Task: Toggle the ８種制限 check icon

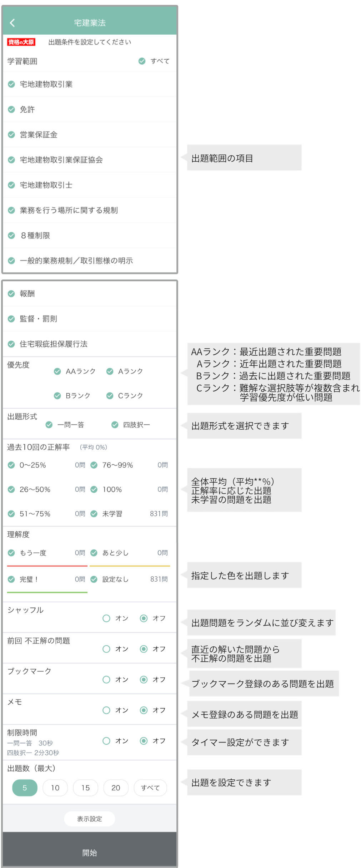Action: [x=11, y=236]
